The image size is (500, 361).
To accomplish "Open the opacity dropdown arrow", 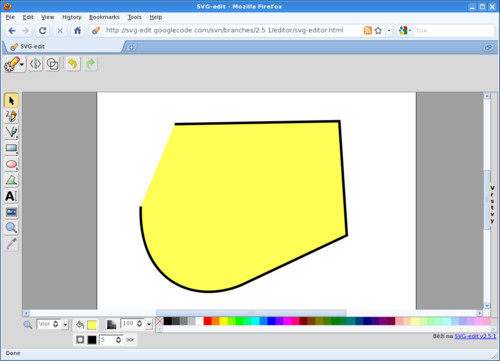I will [149, 324].
